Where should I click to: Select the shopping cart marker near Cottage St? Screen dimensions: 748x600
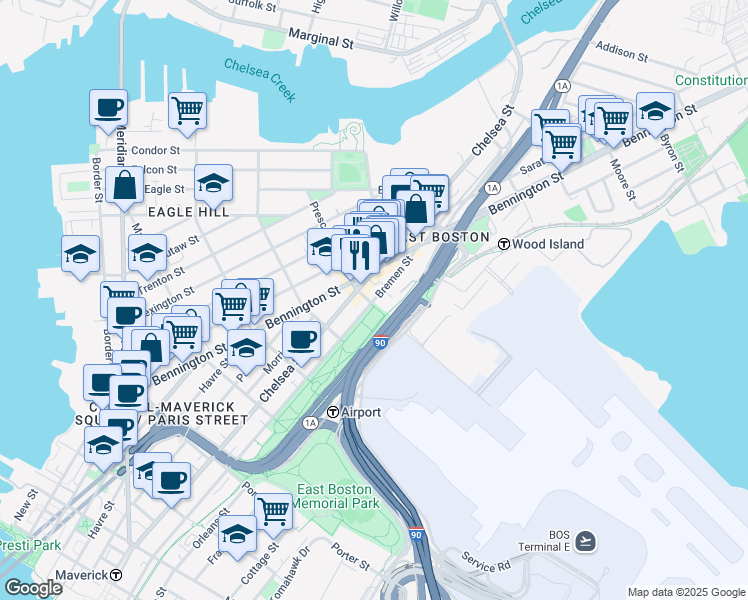click(x=273, y=516)
